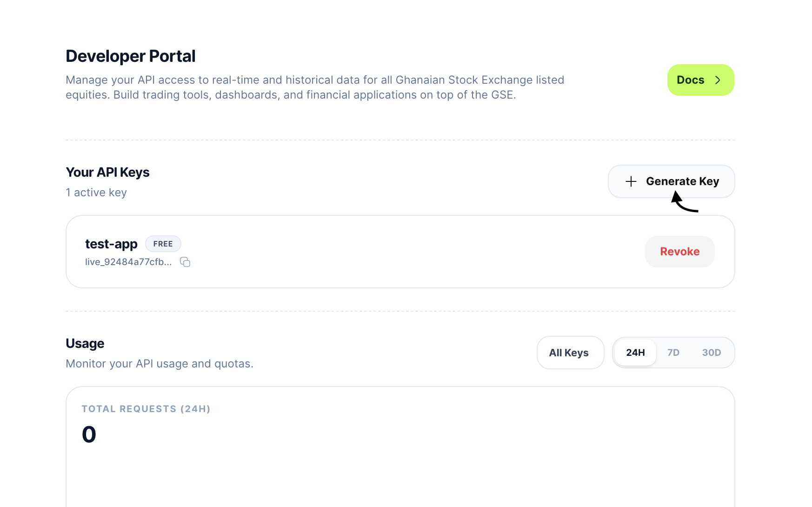812x507 pixels.
Task: Open the All Keys filter
Action: coord(570,353)
